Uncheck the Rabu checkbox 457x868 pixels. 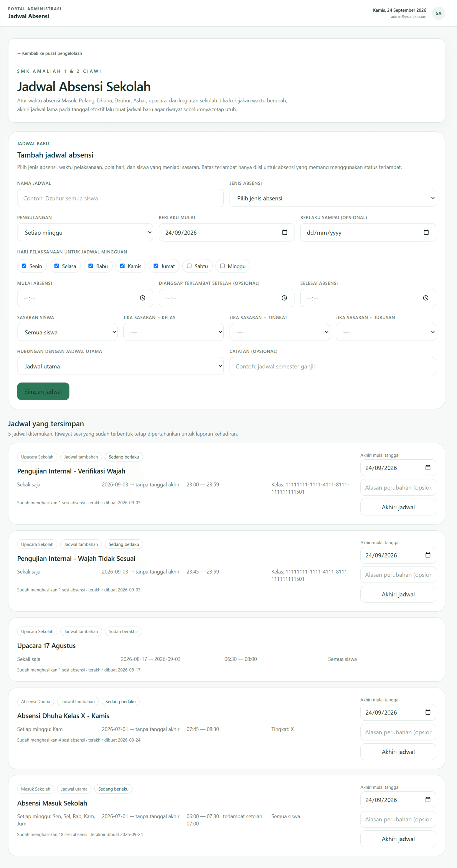point(91,266)
